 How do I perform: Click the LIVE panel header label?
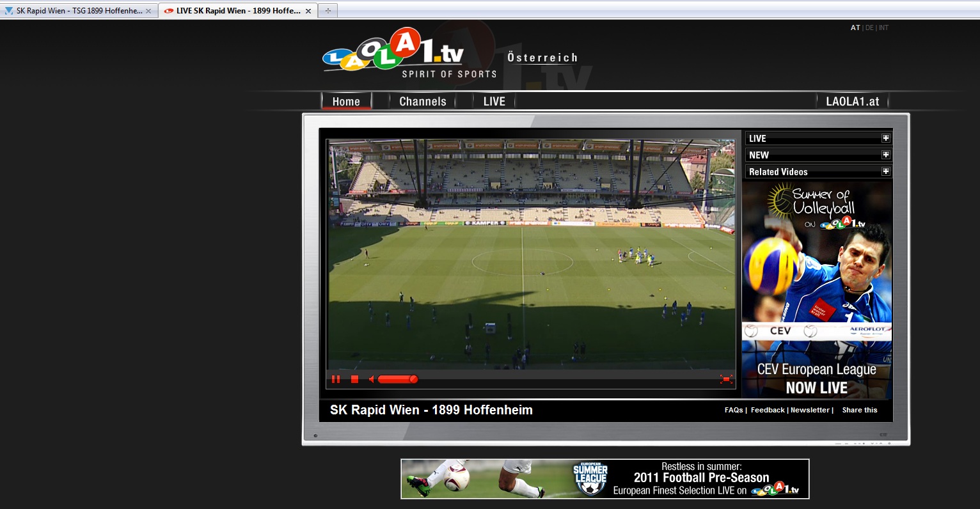(757, 138)
